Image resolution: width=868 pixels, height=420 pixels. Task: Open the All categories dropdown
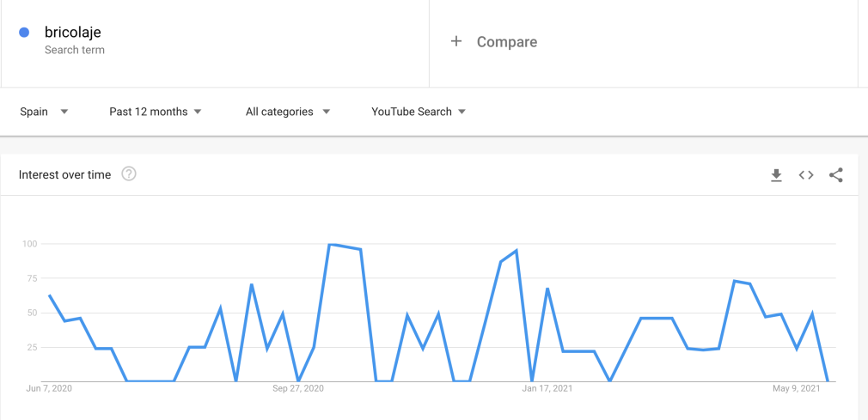tap(287, 112)
